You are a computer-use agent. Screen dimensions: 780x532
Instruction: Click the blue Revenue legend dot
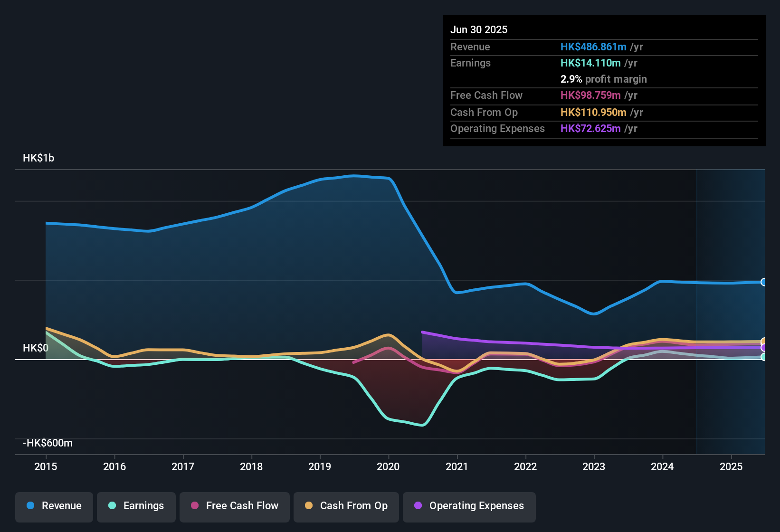pyautogui.click(x=30, y=506)
